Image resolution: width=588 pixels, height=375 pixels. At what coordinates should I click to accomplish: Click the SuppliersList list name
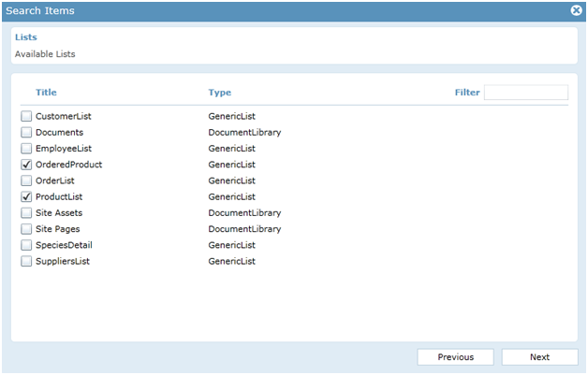[x=63, y=261]
